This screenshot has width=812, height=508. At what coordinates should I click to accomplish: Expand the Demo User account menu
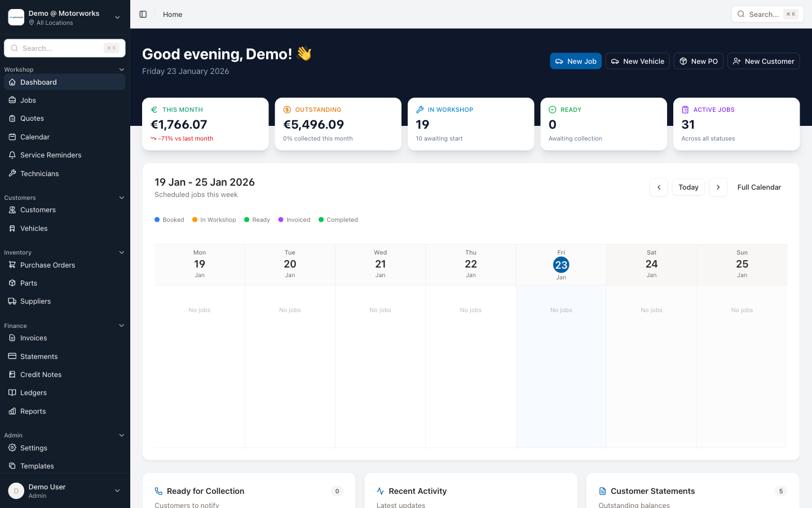coord(65,491)
